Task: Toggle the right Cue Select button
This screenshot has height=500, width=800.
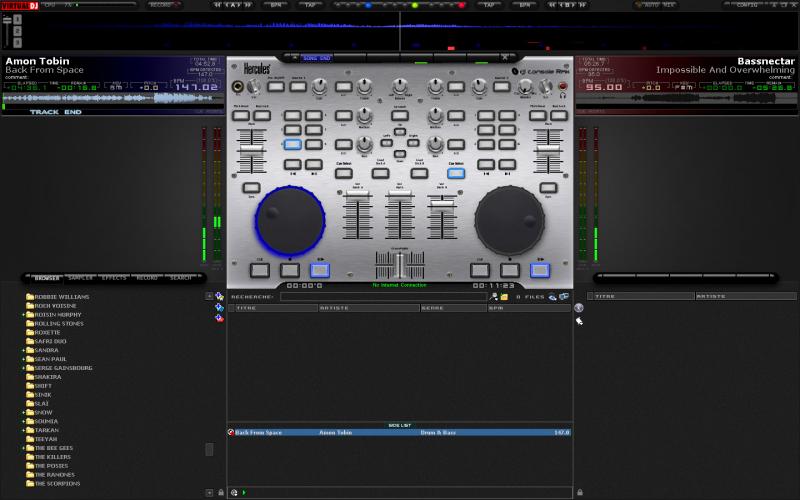Action: [x=456, y=172]
